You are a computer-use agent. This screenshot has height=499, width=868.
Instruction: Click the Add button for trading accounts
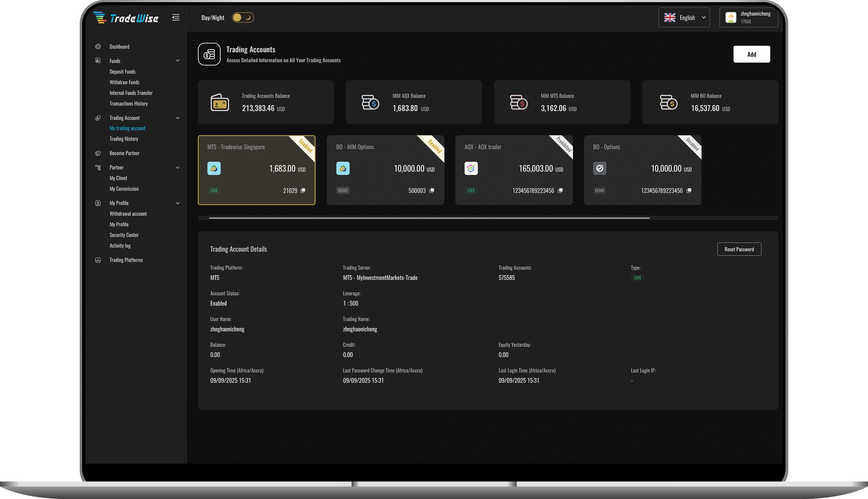coord(751,54)
